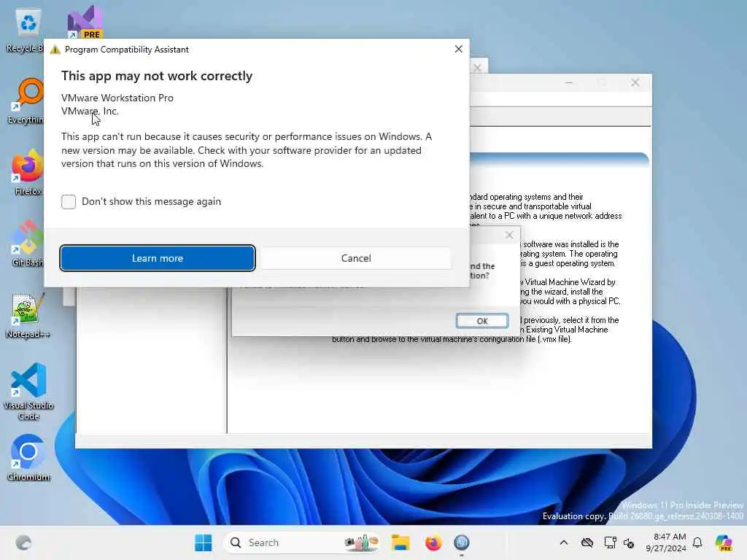747x560 pixels.
Task: Click the "VMware Workstation Pro" text
Action: (117, 98)
